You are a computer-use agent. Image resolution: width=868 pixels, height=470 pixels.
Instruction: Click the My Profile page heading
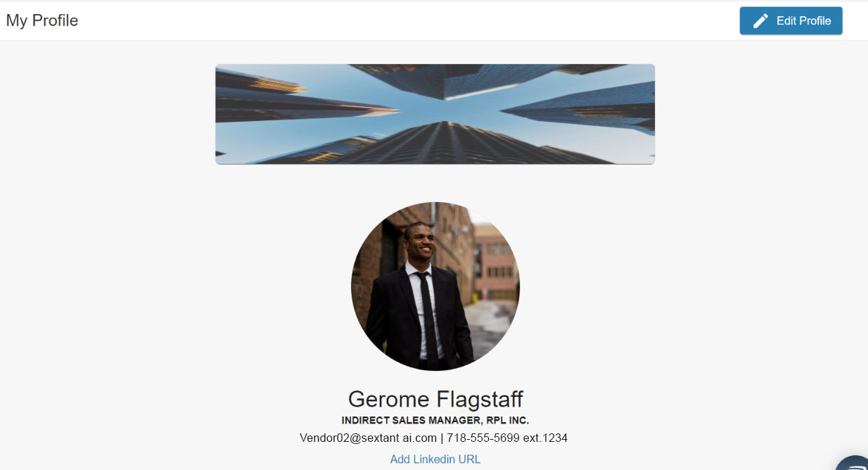click(x=42, y=21)
